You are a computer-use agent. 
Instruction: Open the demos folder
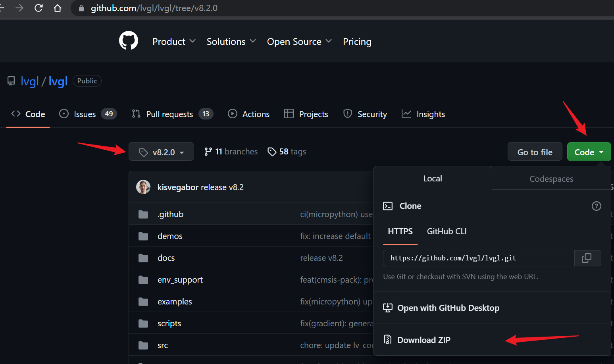click(170, 236)
